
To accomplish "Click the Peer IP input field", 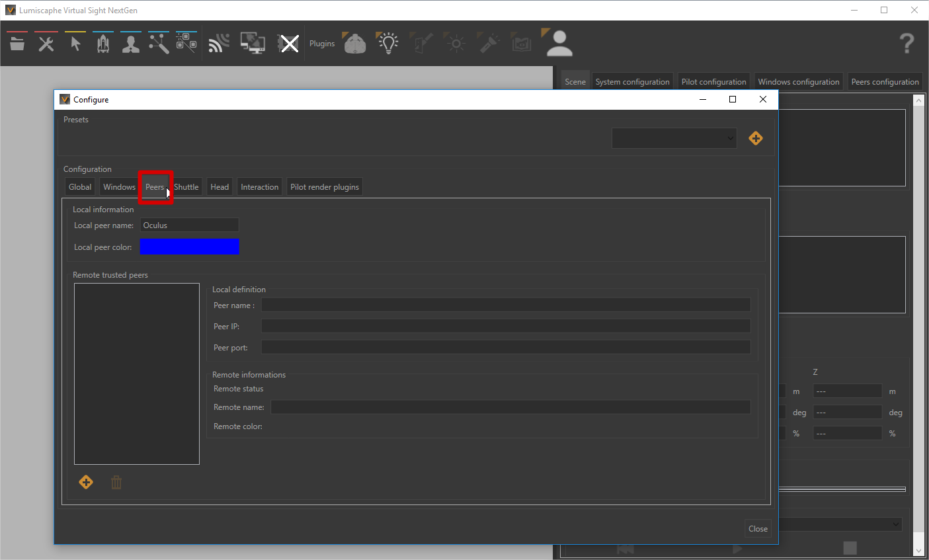I will point(506,327).
